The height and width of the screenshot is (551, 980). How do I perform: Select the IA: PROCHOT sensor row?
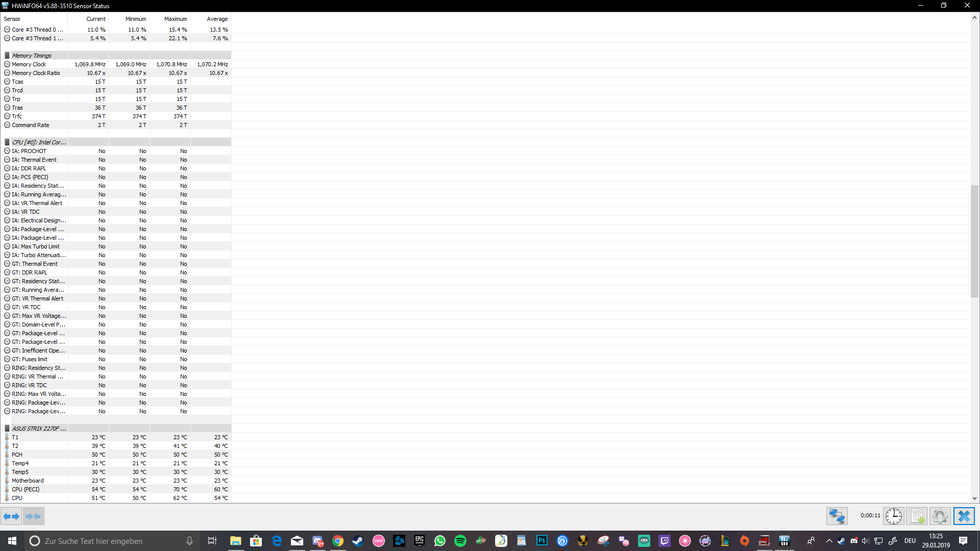point(29,151)
